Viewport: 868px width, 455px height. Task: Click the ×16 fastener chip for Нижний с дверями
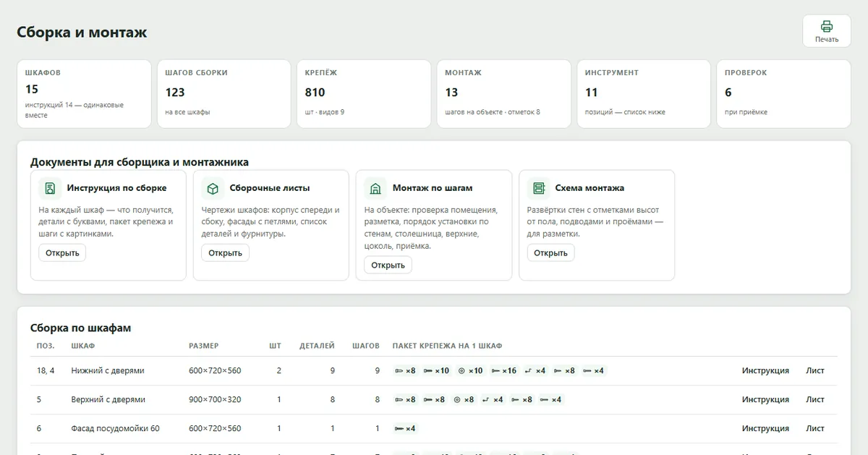(504, 370)
